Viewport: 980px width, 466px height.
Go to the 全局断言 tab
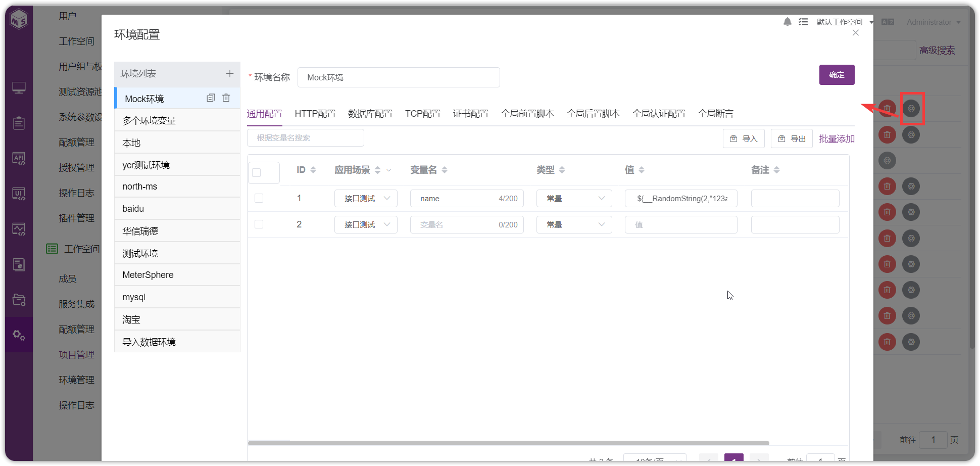pos(716,114)
